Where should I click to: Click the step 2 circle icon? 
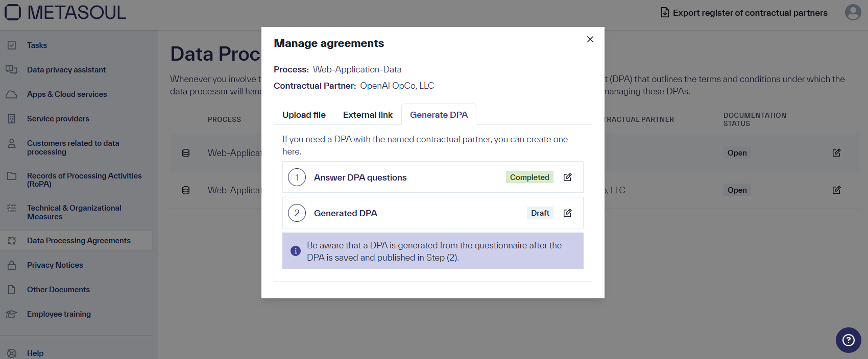pos(297,213)
